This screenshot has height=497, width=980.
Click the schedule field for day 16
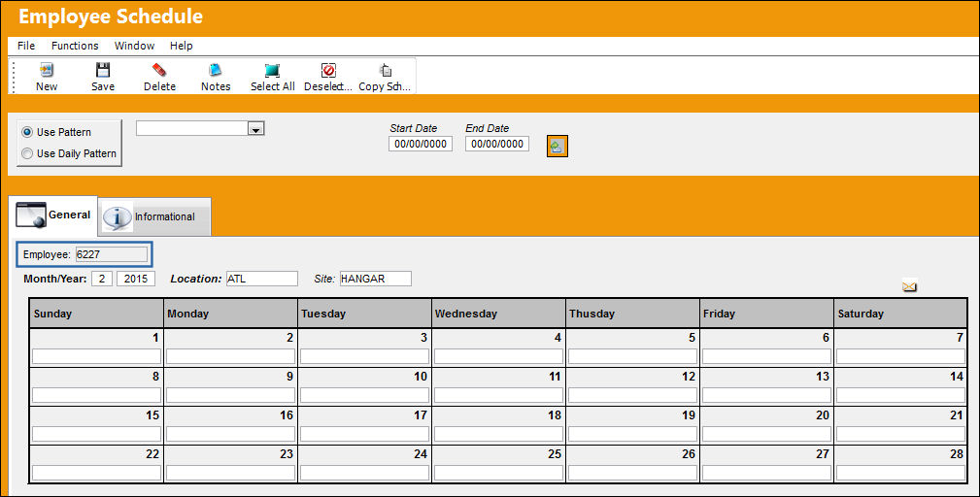tap(230, 434)
